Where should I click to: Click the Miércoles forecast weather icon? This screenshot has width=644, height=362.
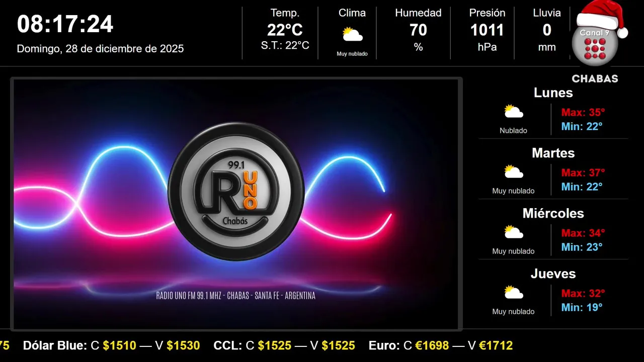pyautogui.click(x=514, y=232)
